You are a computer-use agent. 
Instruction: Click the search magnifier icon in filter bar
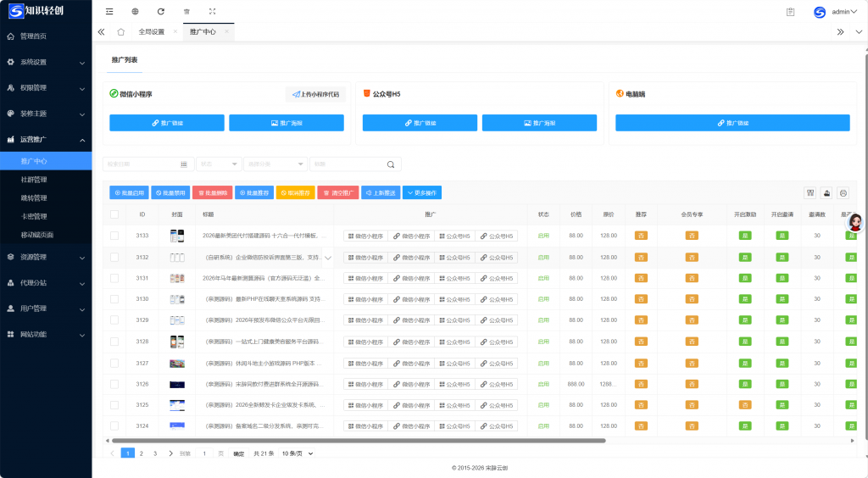(391, 164)
